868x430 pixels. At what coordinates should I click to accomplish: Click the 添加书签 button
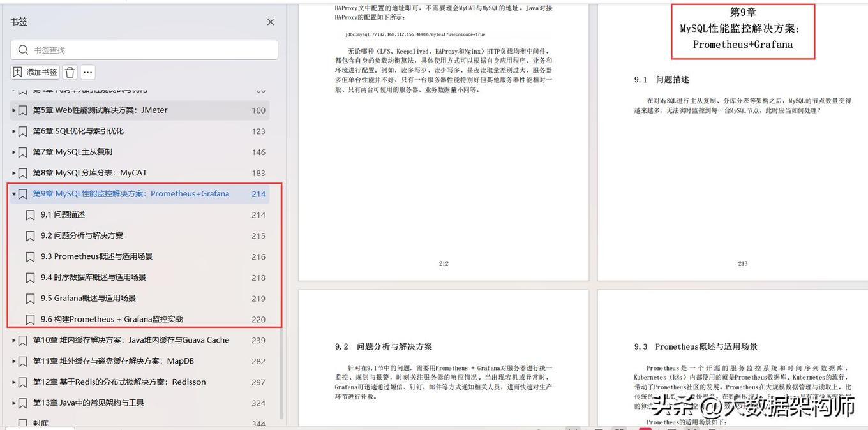tap(35, 72)
